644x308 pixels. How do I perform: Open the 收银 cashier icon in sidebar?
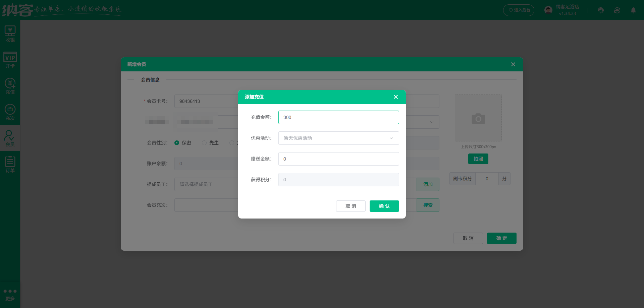point(10,34)
